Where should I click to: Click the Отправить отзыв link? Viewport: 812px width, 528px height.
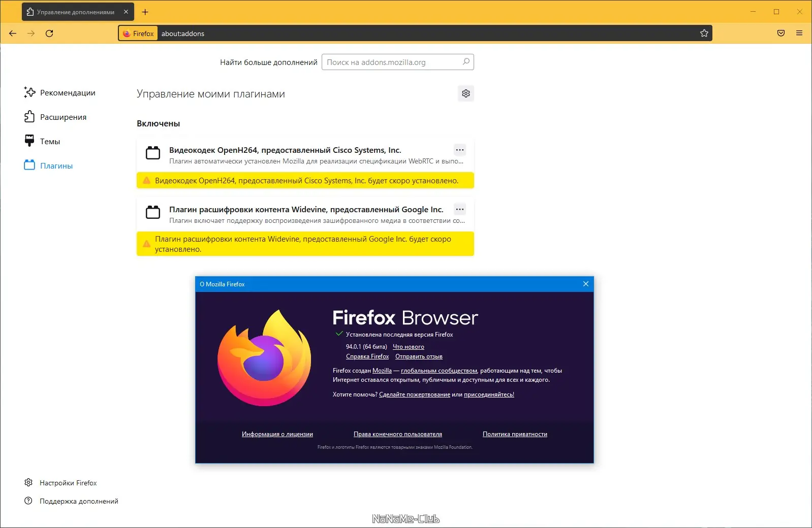(419, 356)
